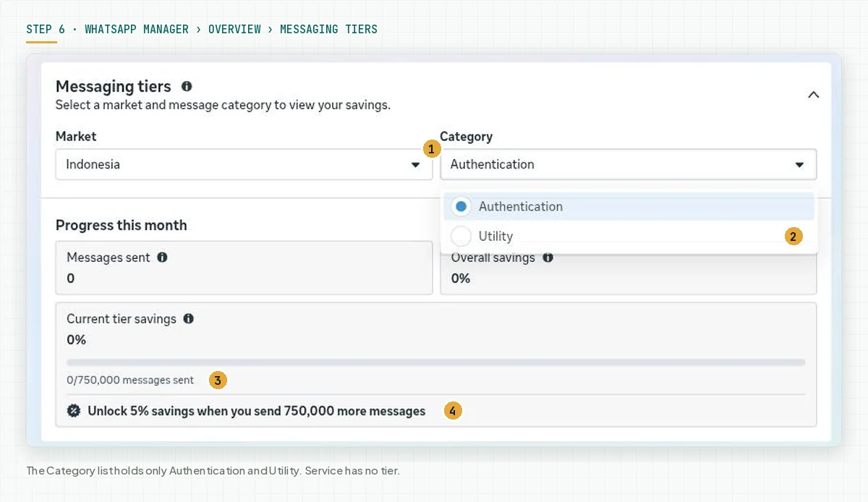Click the tier progress bar

click(x=436, y=362)
